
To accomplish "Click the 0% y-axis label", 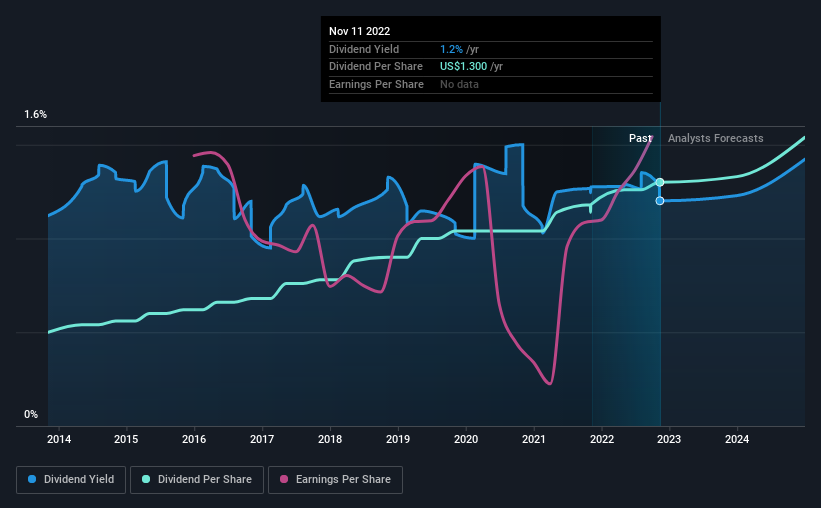I will pyautogui.click(x=31, y=414).
